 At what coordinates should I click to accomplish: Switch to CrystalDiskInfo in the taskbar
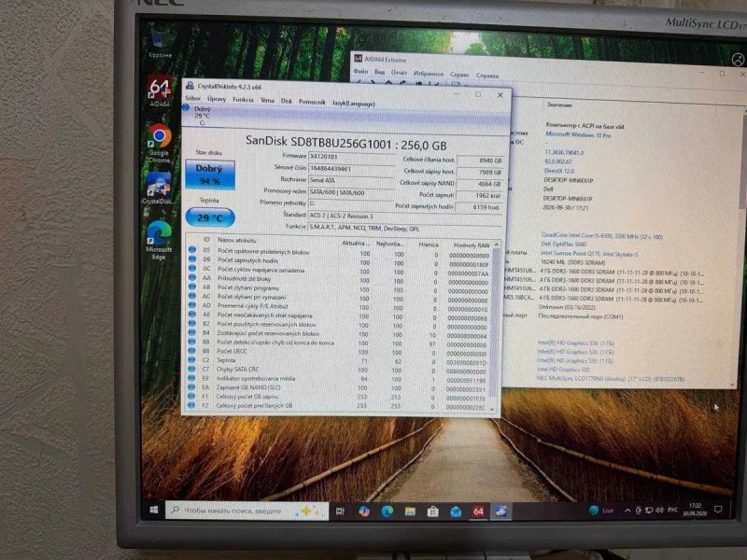(500, 511)
